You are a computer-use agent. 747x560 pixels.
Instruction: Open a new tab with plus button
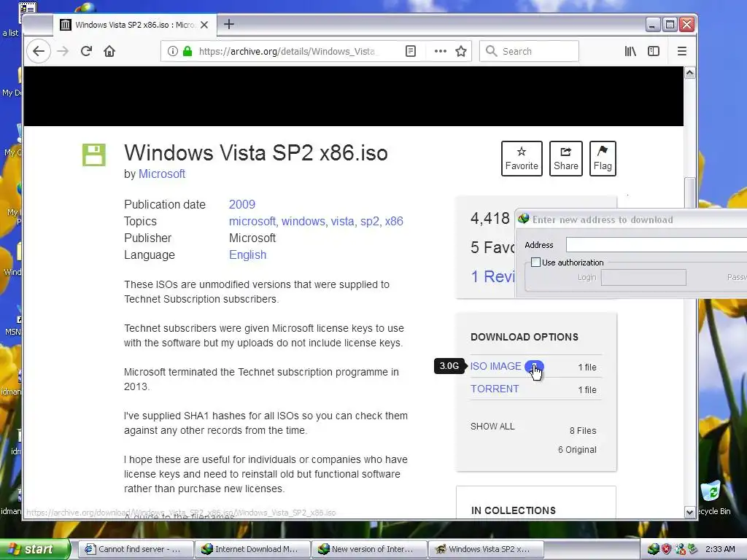(228, 24)
